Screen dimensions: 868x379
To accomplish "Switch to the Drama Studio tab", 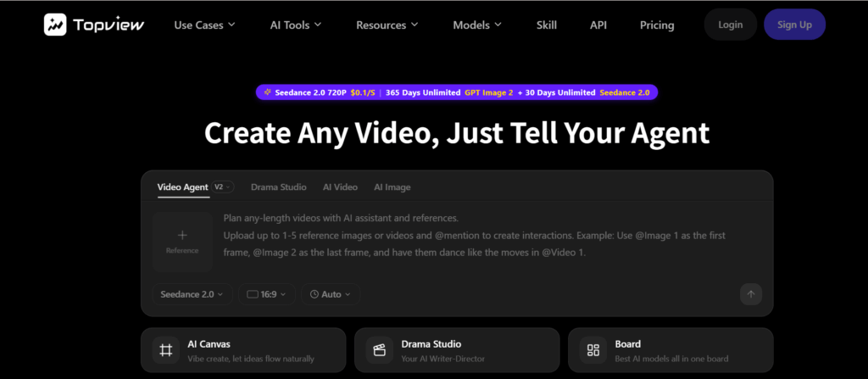I will [x=278, y=187].
